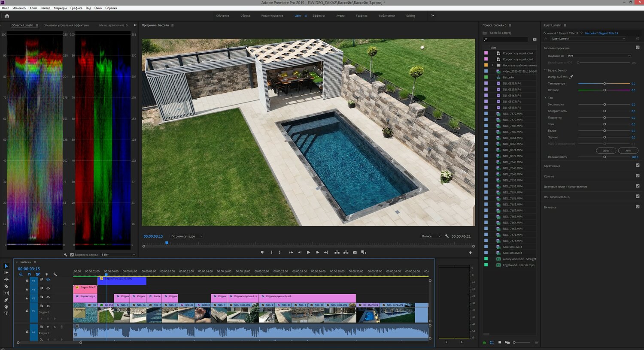Mute audio track A1
The height and width of the screenshot is (350, 644).
click(48, 327)
